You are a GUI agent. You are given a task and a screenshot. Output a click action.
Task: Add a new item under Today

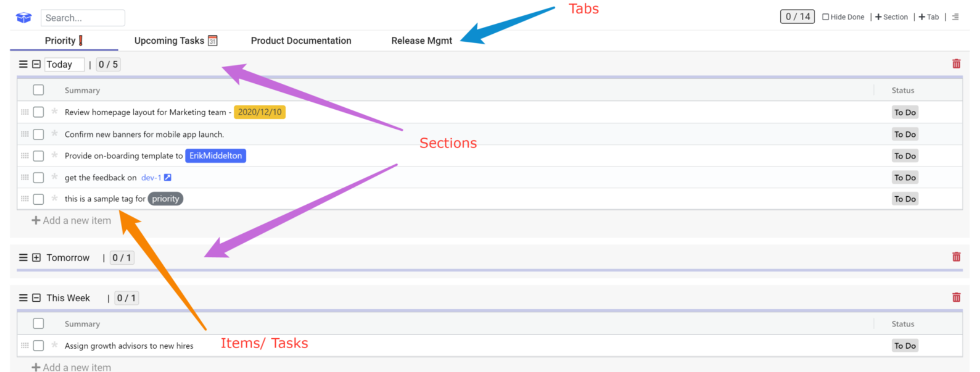pyautogui.click(x=71, y=221)
